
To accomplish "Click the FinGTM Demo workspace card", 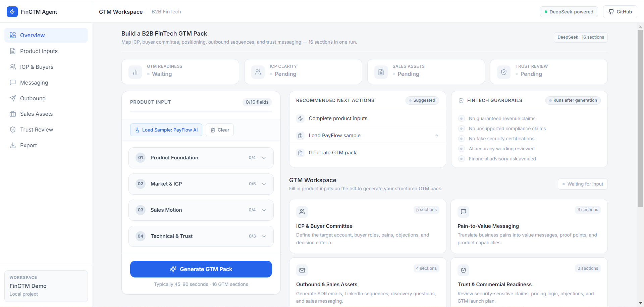I will 46,286.
